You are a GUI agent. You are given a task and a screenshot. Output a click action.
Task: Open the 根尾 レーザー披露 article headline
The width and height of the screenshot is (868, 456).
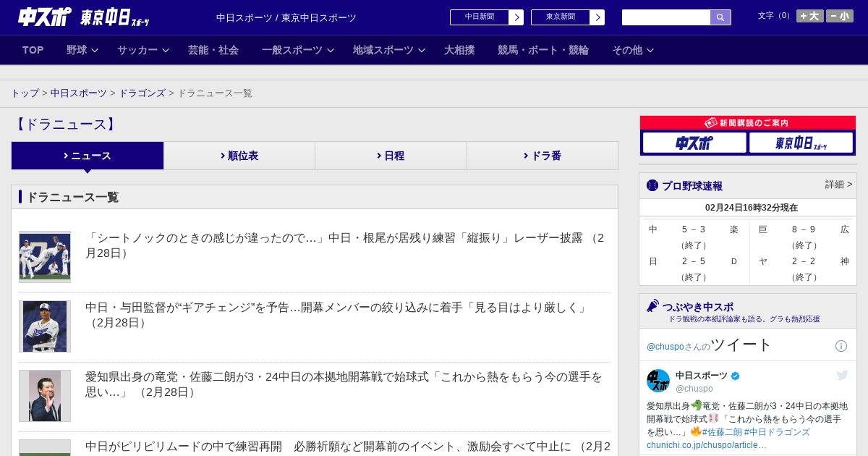pos(345,245)
